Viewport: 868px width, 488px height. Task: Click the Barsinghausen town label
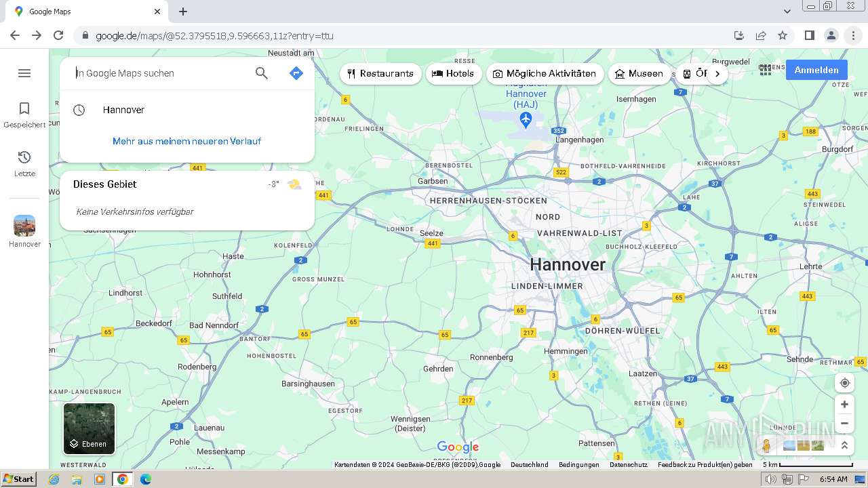coord(308,384)
